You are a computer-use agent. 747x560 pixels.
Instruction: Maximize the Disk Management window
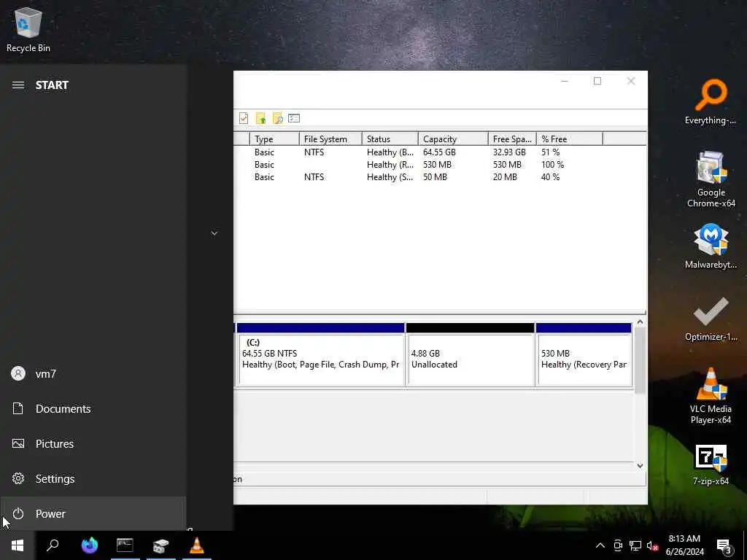pos(597,82)
